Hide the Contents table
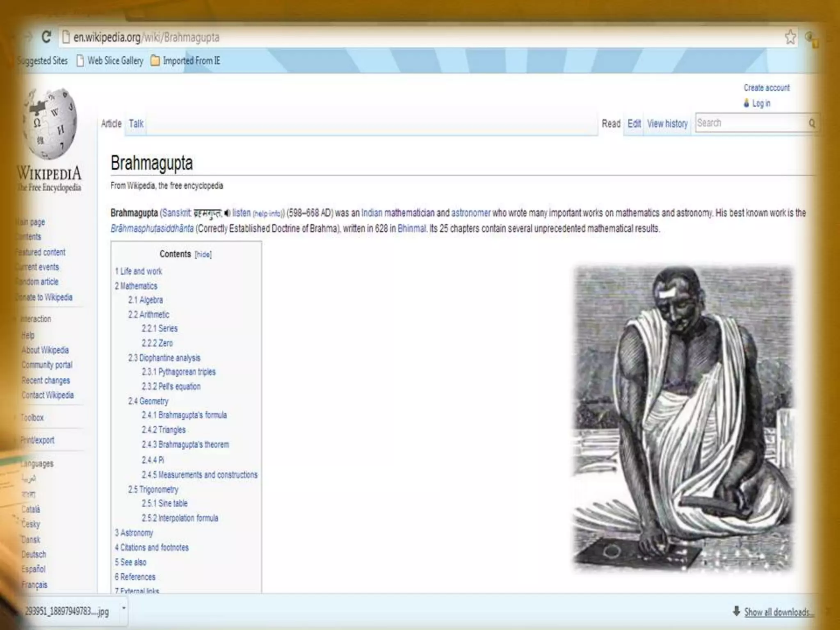 click(x=203, y=254)
